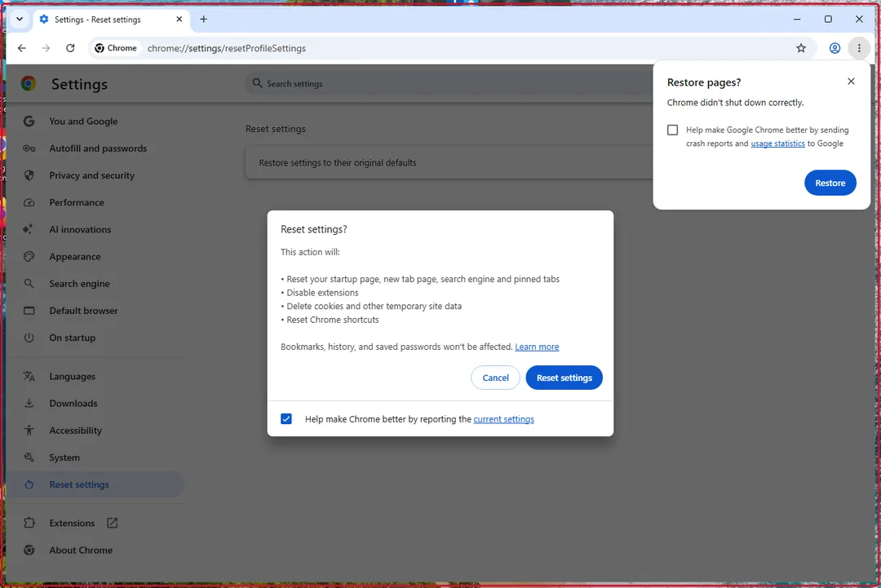Click the 'Reset Chrome shortcuts' bullet text

point(333,321)
